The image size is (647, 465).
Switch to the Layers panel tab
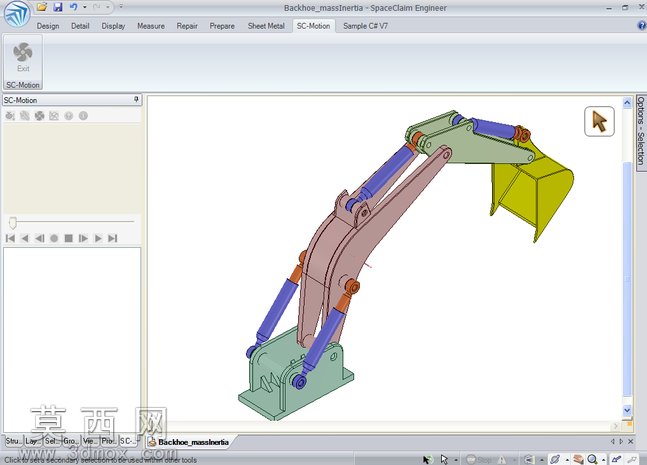pos(33,441)
